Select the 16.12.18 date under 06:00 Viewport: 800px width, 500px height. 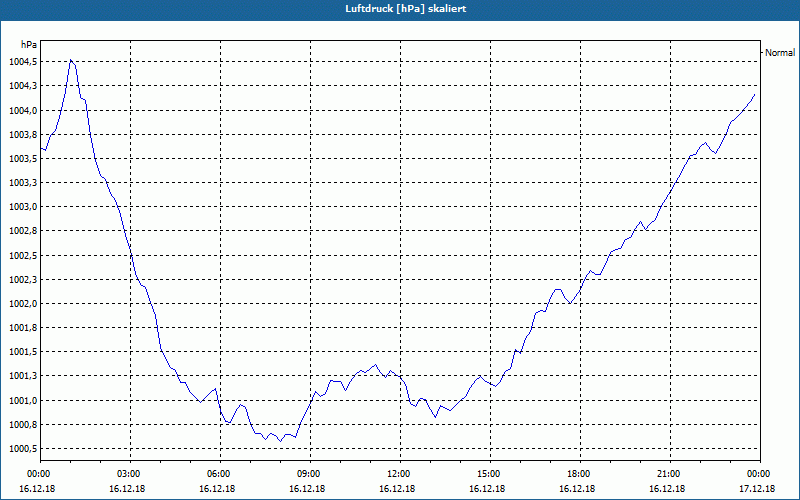pyautogui.click(x=217, y=489)
